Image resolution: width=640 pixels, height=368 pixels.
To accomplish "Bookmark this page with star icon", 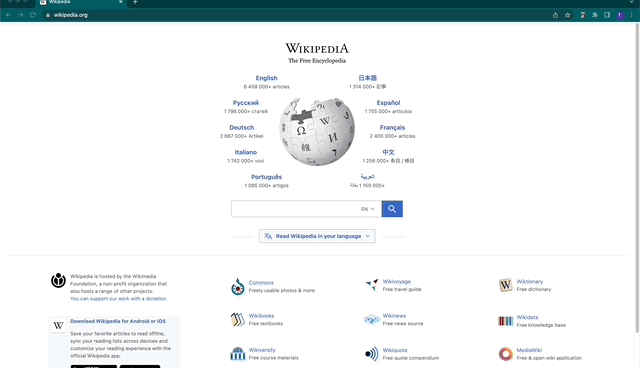I will pos(567,15).
